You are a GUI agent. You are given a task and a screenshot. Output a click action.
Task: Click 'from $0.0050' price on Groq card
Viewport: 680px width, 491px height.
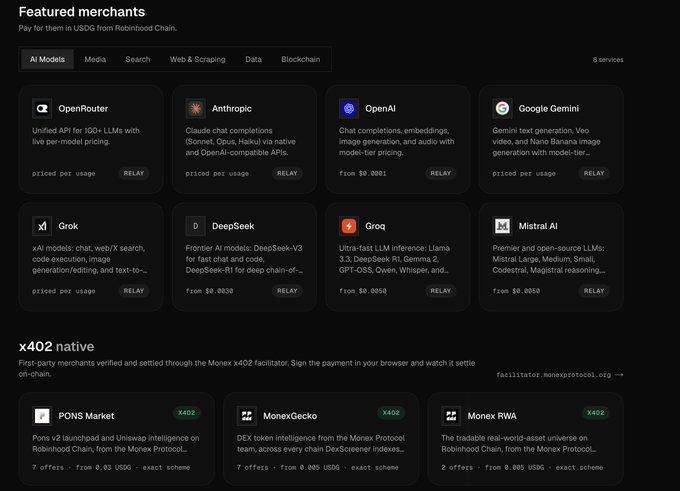363,291
